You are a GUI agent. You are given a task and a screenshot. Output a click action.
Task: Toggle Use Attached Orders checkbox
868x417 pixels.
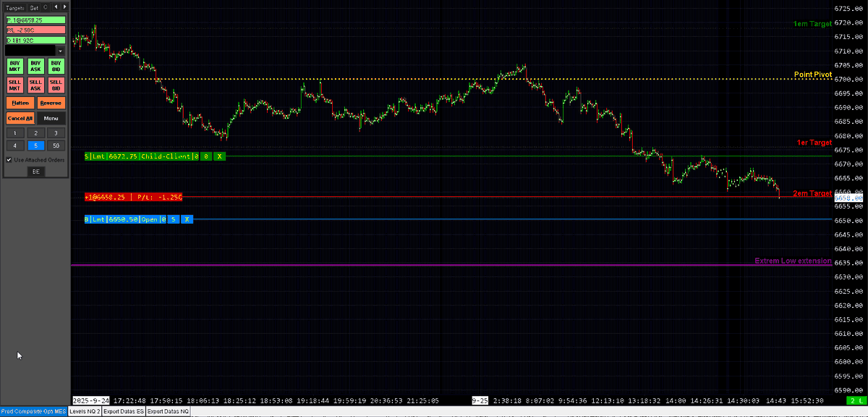tap(9, 159)
